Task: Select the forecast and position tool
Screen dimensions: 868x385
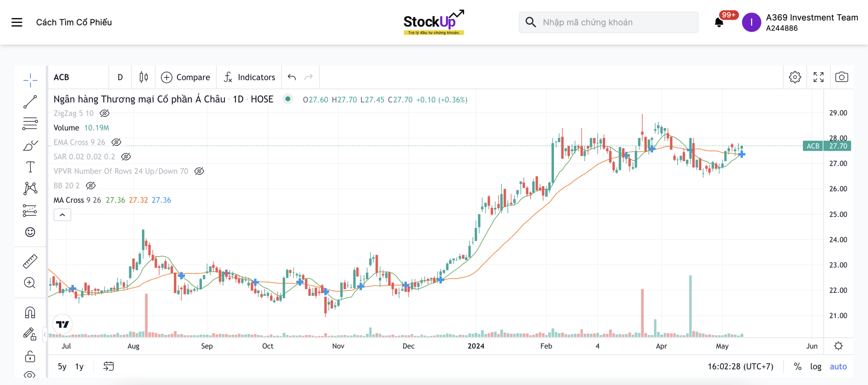Action: point(30,210)
